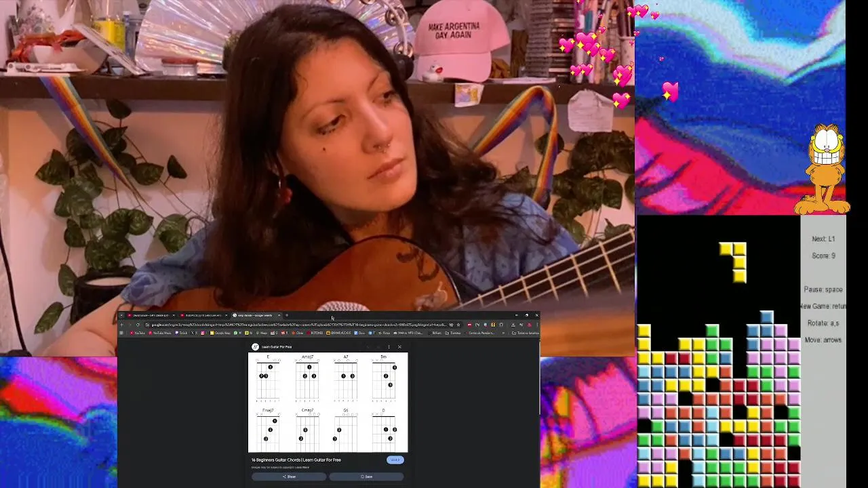This screenshot has width=868, height=488.
Task: Open the Twitch bookmark
Action: (x=182, y=333)
